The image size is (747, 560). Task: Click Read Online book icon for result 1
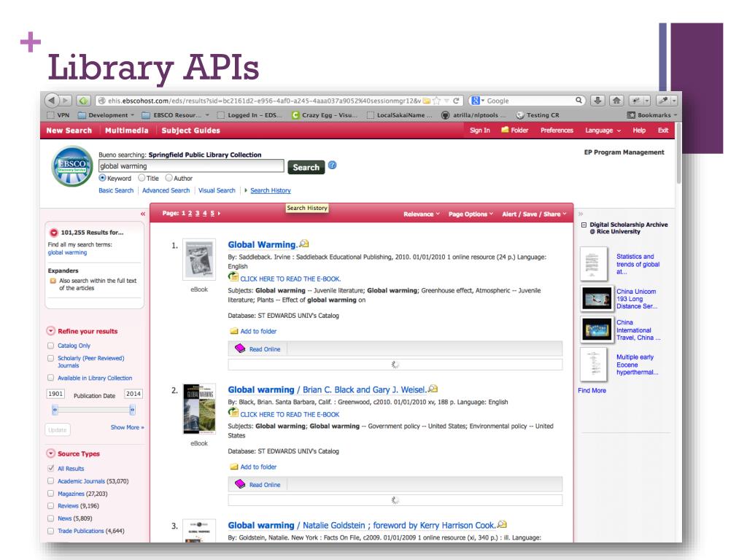(240, 349)
